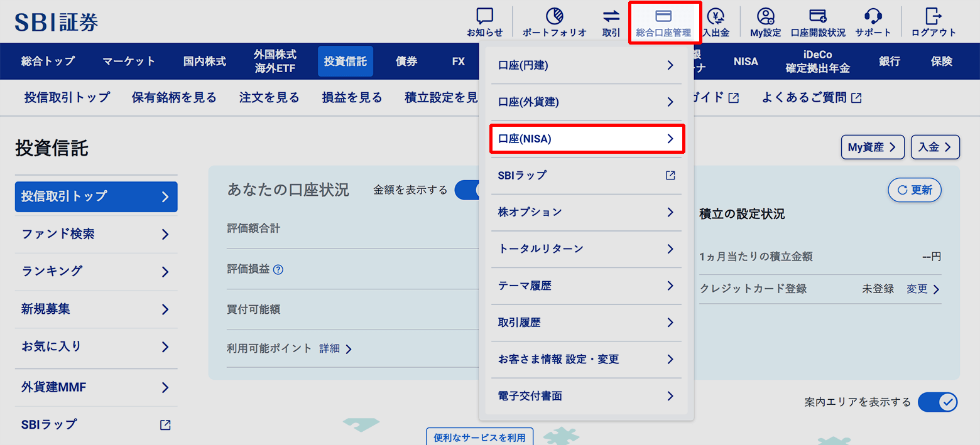Switch to the NISA tab in the navigation bar

[746, 62]
